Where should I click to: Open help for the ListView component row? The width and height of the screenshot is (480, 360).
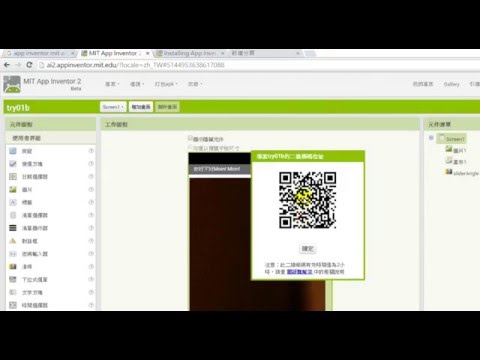pyautogui.click(x=91, y=228)
